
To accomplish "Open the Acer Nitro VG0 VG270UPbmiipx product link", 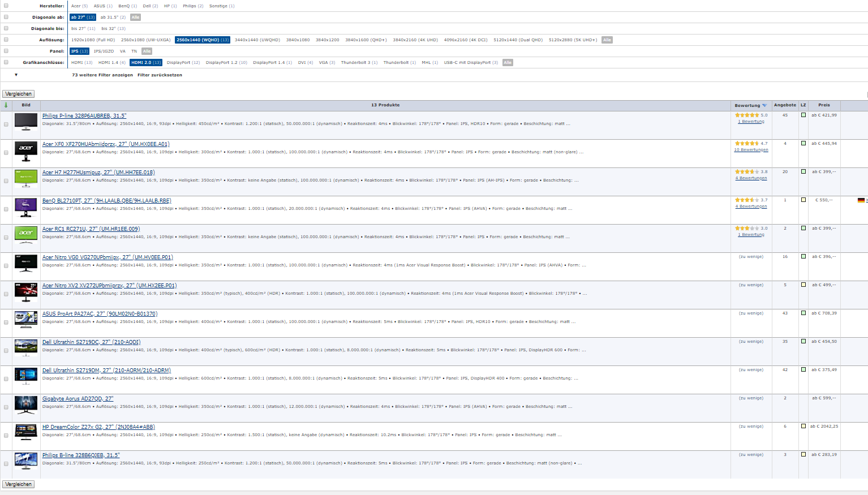I will coord(108,257).
